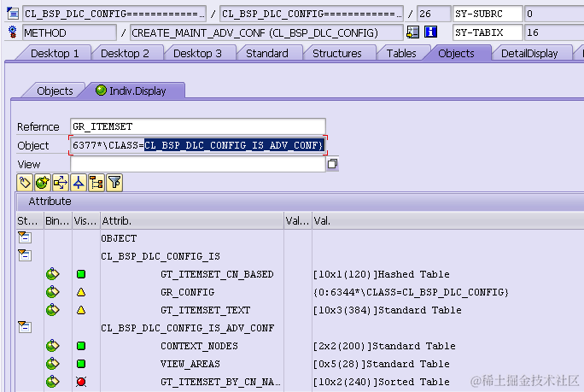Image resolution: width=584 pixels, height=392 pixels.
Task: Collapse the CL_BSP_DLC_CONFIG_IS_ADV_CONF node
Action: (25, 327)
